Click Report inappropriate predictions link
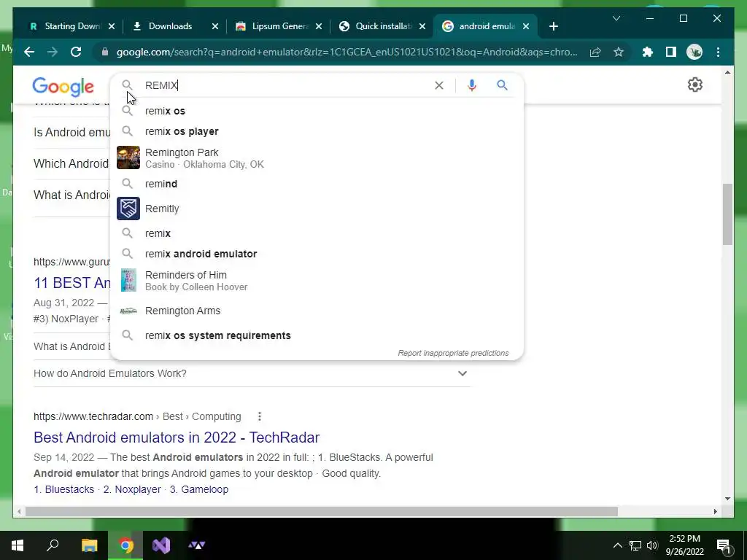The width and height of the screenshot is (747, 560). click(453, 353)
